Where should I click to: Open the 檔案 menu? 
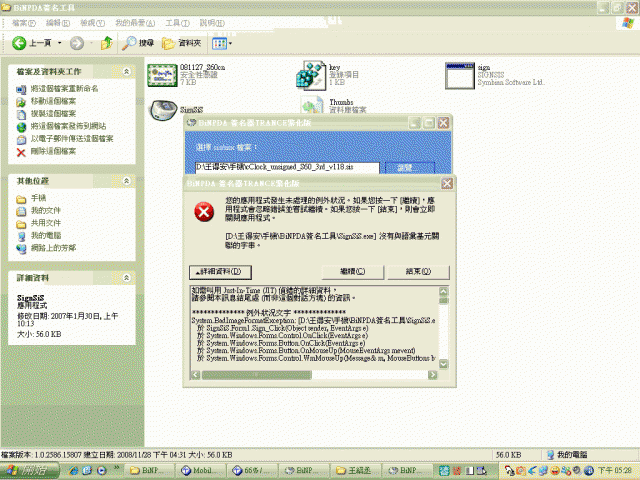[24, 23]
